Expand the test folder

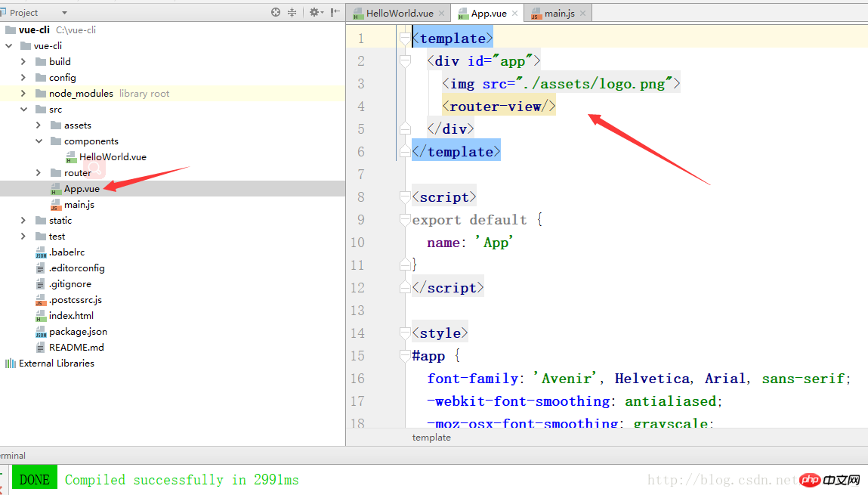23,237
